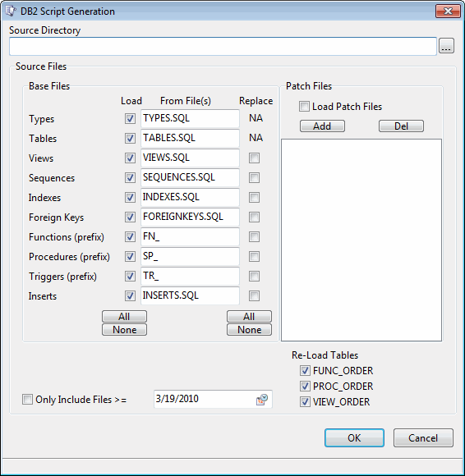
Task: Uncheck FUNC_ORDER re-load table
Action: click(x=305, y=371)
